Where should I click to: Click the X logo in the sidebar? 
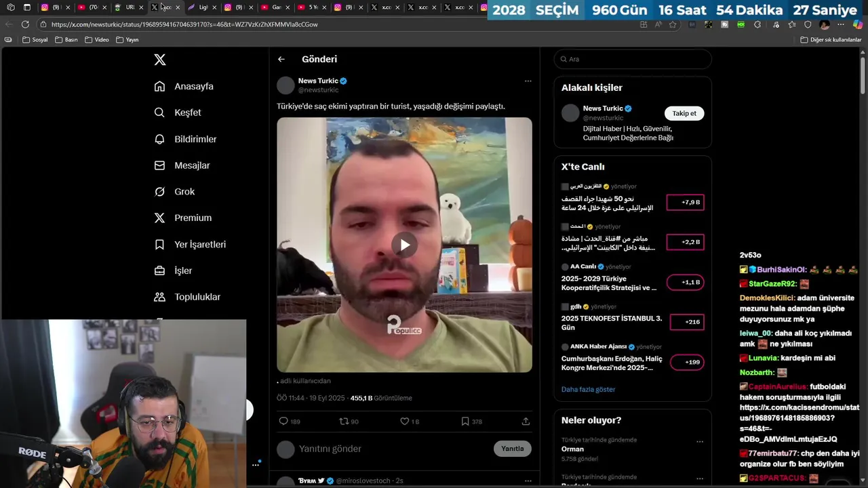click(x=160, y=60)
